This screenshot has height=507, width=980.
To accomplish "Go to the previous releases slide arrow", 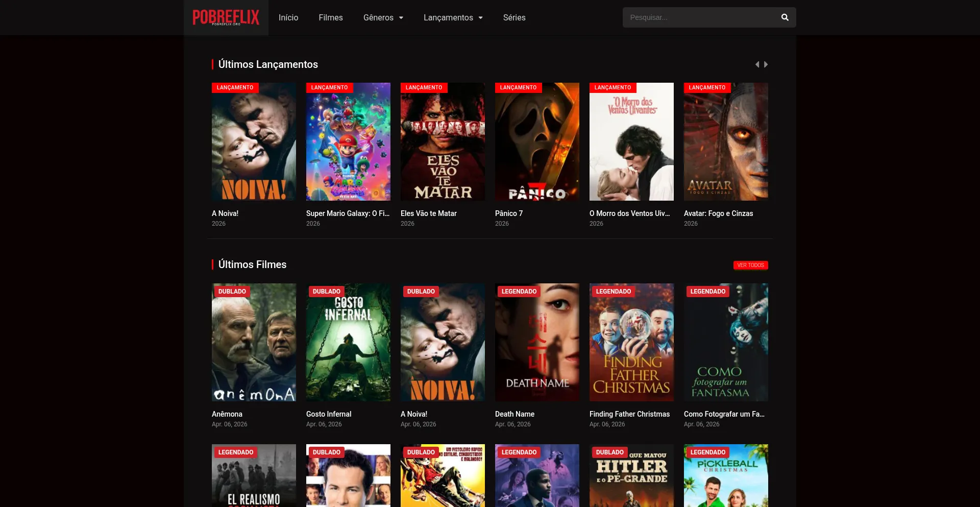I will pyautogui.click(x=757, y=64).
